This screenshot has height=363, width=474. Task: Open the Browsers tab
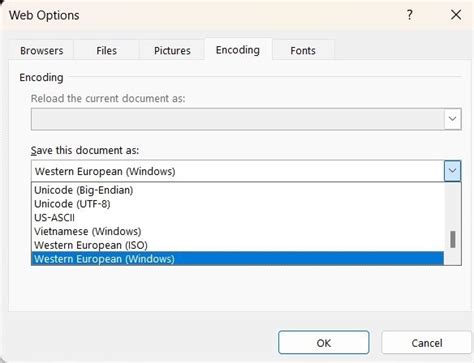tap(41, 51)
